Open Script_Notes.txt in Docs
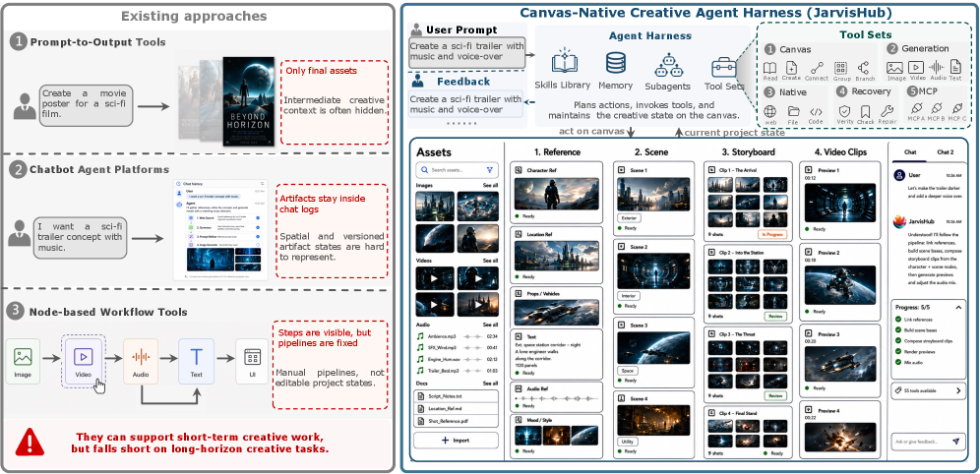 [456, 396]
